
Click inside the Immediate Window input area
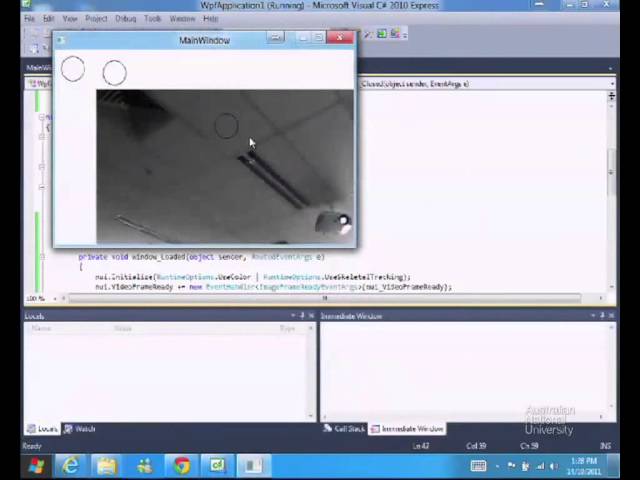[x=464, y=367]
